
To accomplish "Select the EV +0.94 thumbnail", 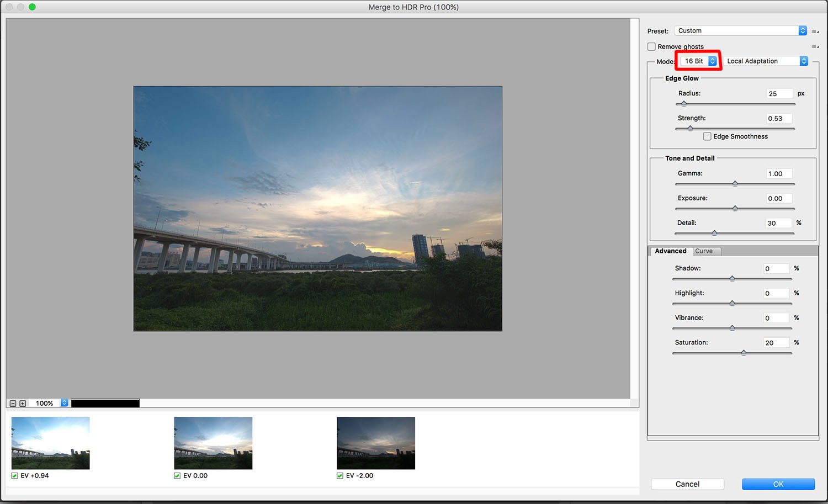I will coord(50,443).
